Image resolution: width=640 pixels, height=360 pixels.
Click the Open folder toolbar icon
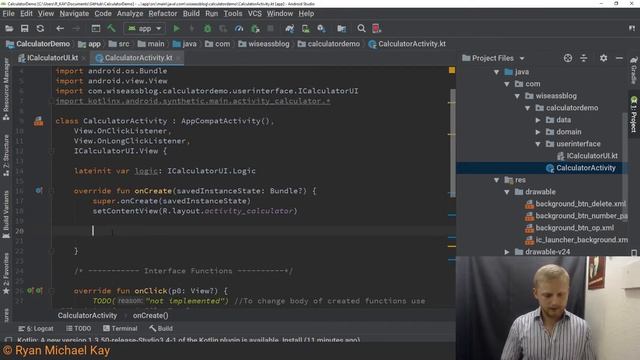click(9, 29)
